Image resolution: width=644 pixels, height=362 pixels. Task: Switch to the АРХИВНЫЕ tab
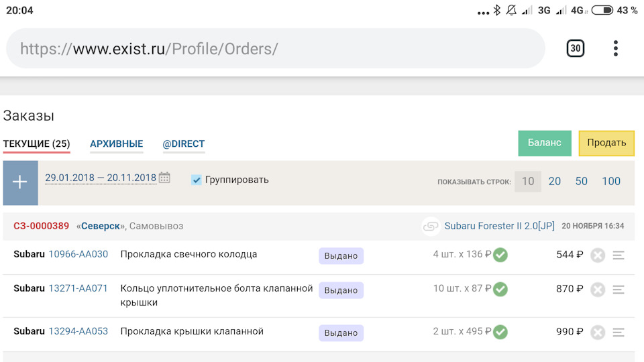pos(117,143)
